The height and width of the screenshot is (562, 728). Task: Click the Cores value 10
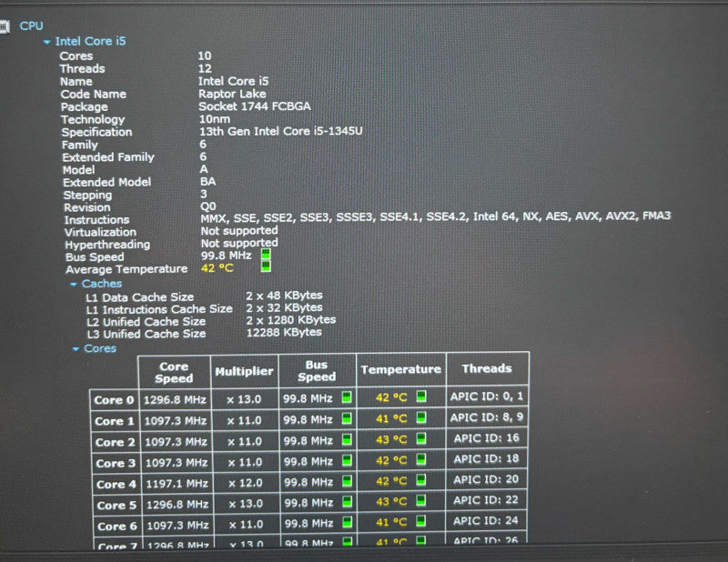(205, 56)
